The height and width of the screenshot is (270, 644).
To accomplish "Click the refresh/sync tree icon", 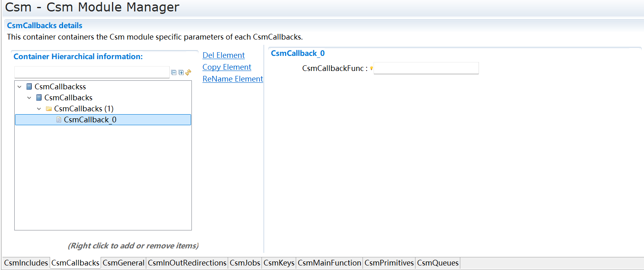I will (188, 73).
